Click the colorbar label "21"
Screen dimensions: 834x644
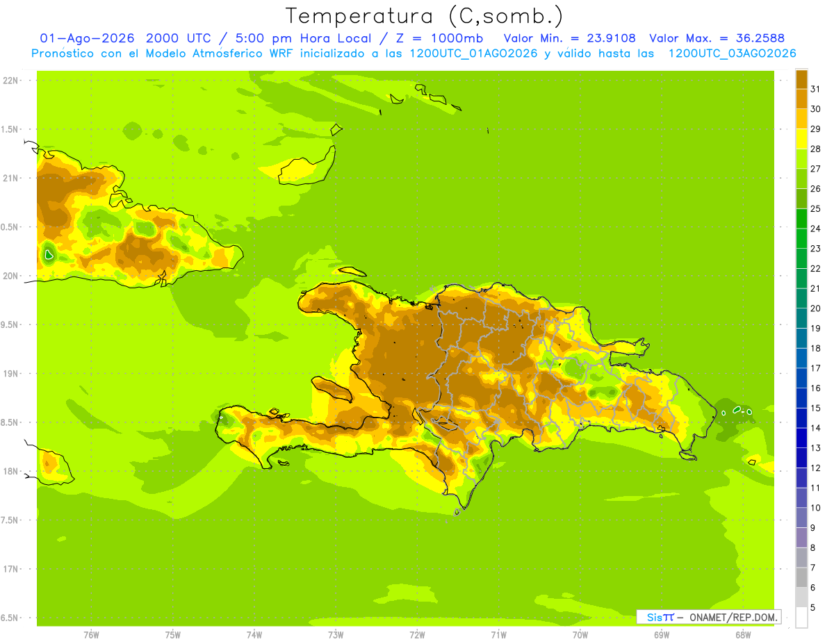pos(816,288)
